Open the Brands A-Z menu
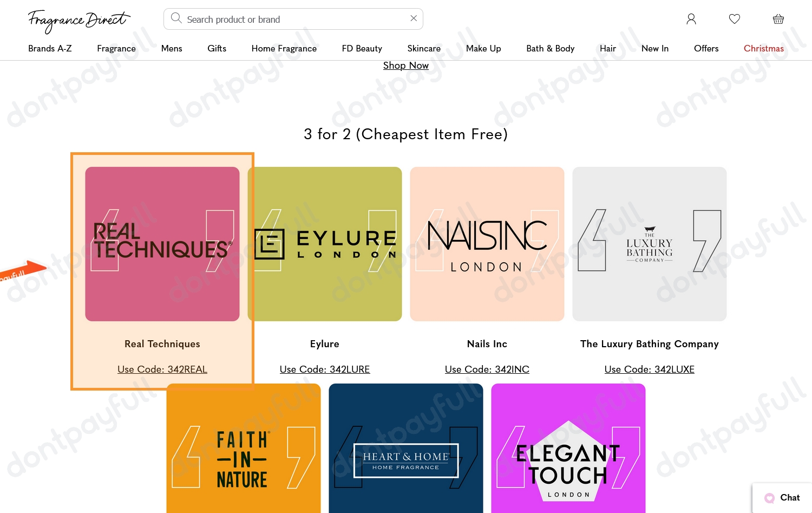The height and width of the screenshot is (513, 812). 50,48
